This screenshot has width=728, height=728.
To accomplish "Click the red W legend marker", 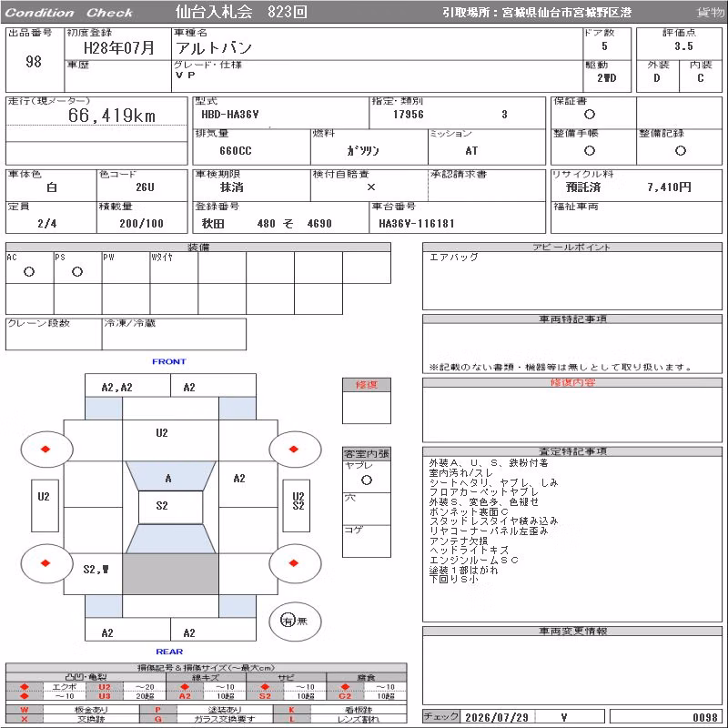I will pyautogui.click(x=25, y=710).
